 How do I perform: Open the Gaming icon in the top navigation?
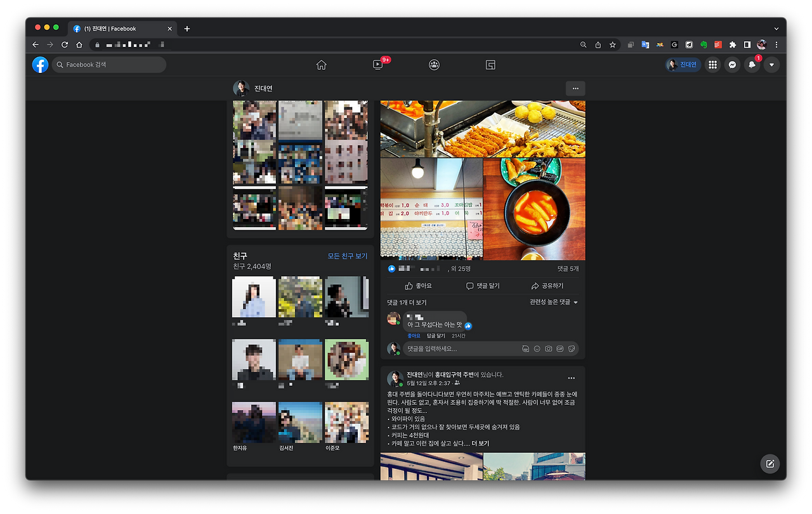[x=490, y=65]
